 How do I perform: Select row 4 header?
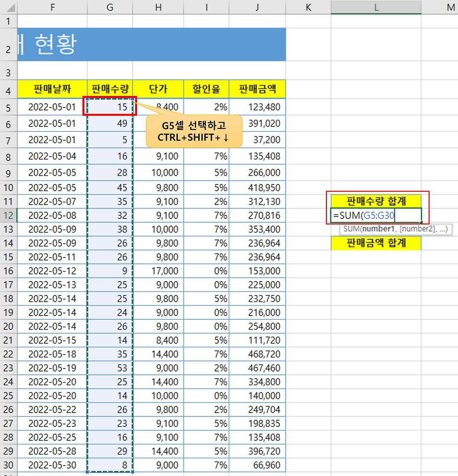8,89
